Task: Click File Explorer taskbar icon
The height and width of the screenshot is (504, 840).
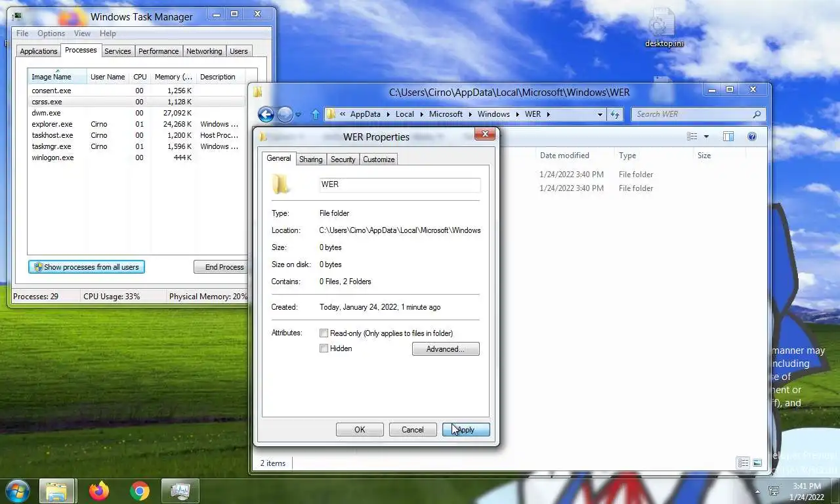Action: [56, 491]
